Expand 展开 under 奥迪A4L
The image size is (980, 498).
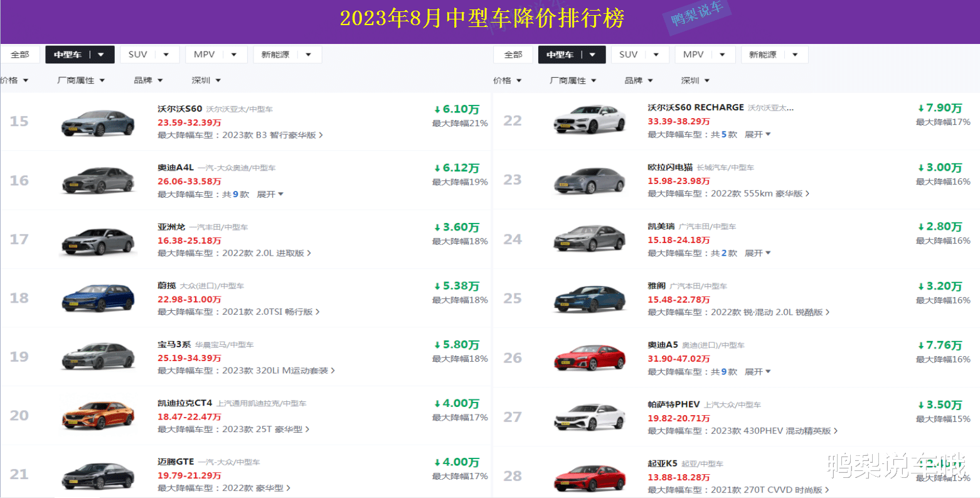coord(270,195)
